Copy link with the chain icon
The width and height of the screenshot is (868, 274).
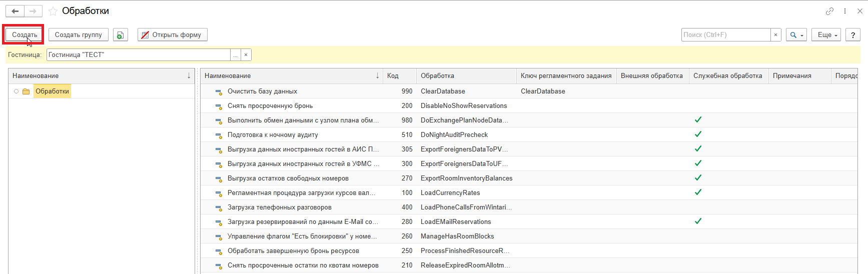click(x=829, y=11)
